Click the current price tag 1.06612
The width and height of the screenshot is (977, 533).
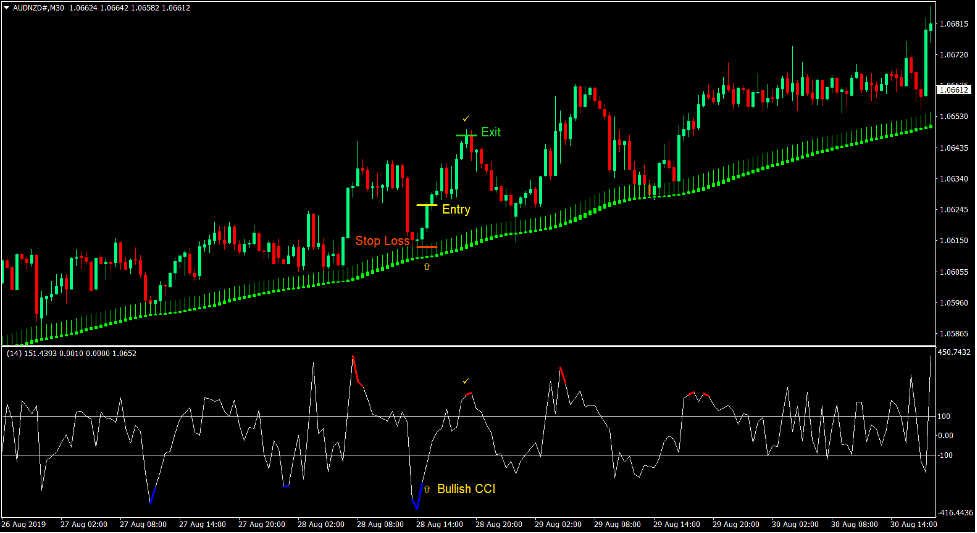tap(957, 90)
